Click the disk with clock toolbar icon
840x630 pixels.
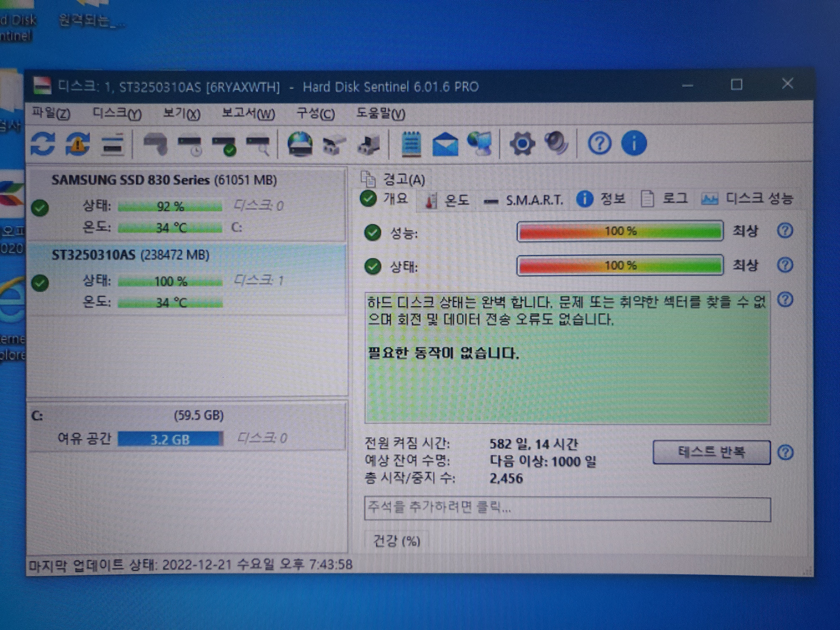tap(190, 145)
